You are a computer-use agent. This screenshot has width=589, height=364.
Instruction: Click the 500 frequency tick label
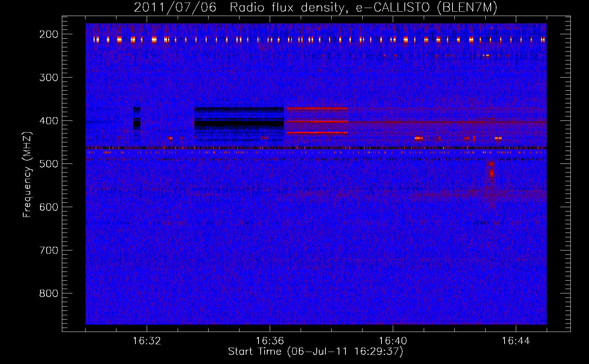pos(49,164)
